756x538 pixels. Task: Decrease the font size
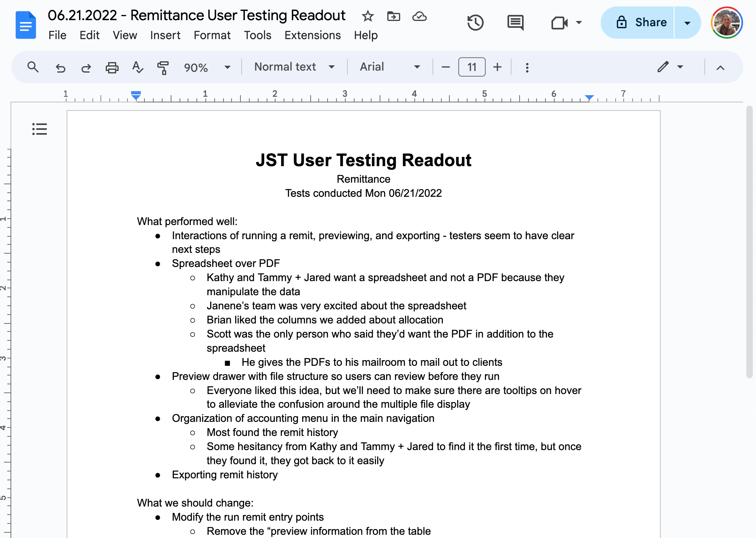coord(445,67)
